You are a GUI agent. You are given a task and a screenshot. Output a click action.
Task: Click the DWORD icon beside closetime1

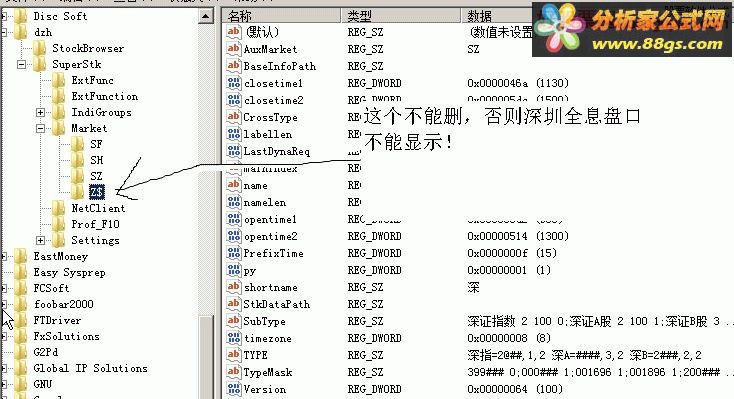234,83
